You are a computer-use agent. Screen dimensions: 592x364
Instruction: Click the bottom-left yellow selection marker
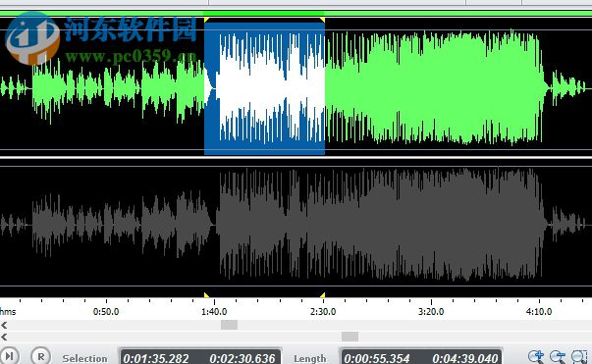206,294
